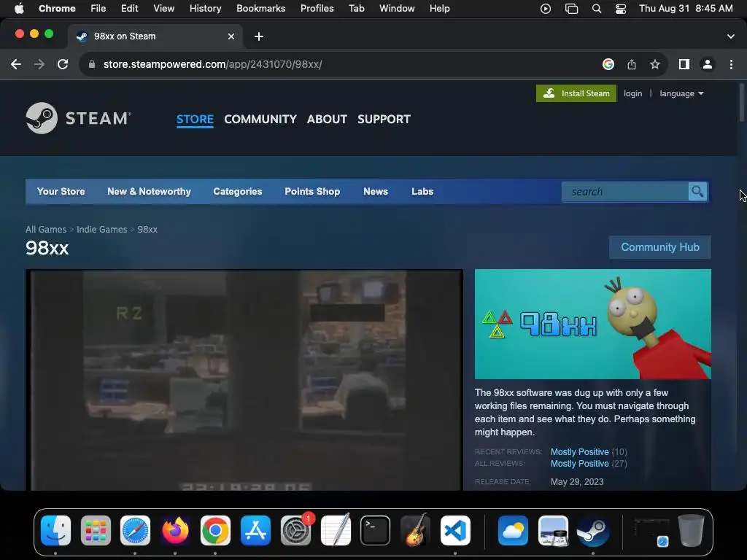Open the COMMUNITY tab
The image size is (747, 560).
point(260,119)
